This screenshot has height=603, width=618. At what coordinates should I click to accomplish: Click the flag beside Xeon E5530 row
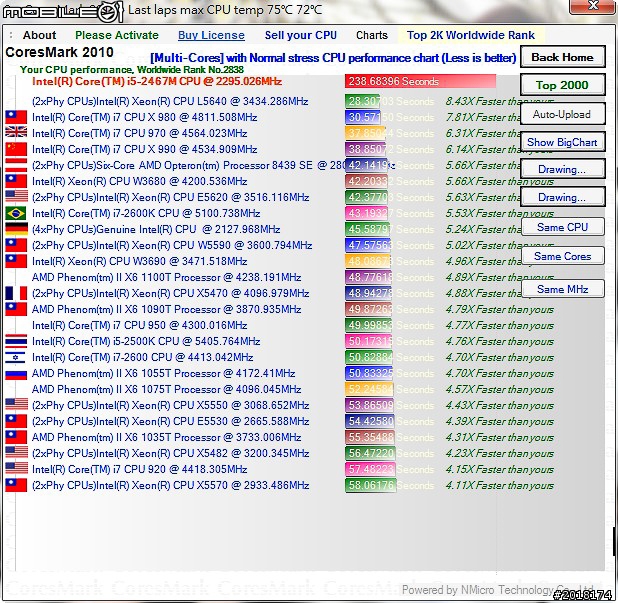(16, 421)
